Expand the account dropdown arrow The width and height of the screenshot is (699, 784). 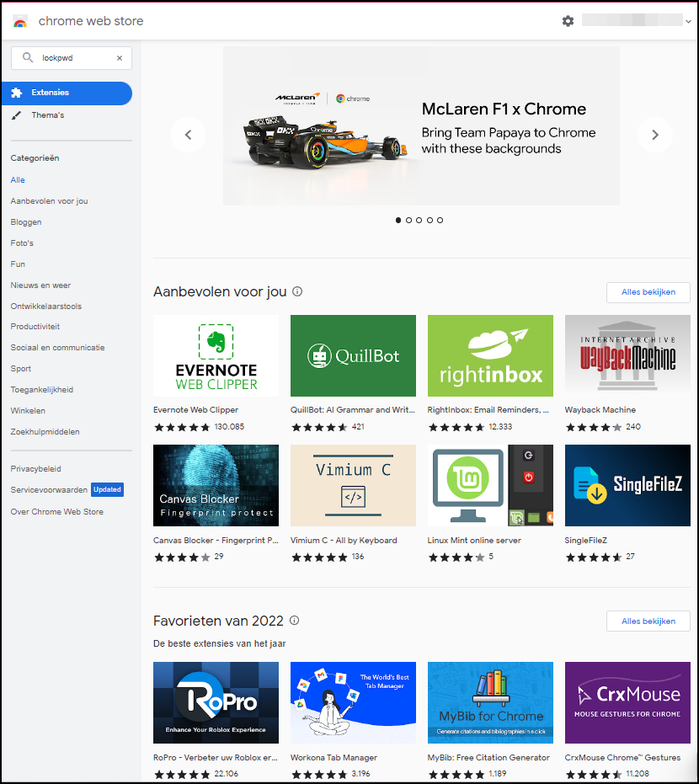point(689,22)
